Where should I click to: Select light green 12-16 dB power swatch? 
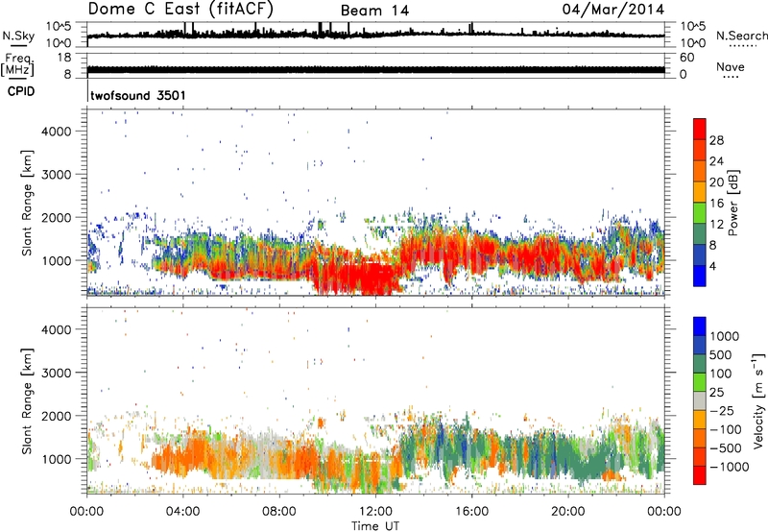[x=700, y=213]
